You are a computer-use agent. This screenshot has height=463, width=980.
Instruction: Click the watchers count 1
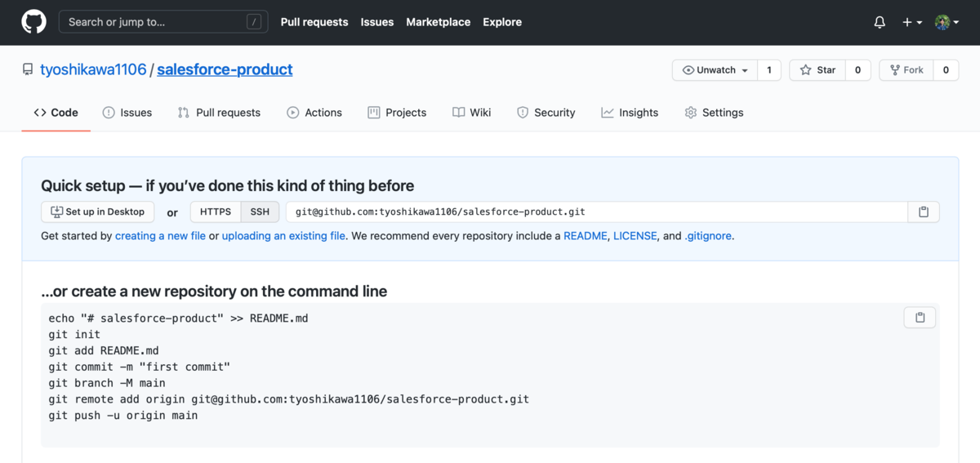pos(769,70)
